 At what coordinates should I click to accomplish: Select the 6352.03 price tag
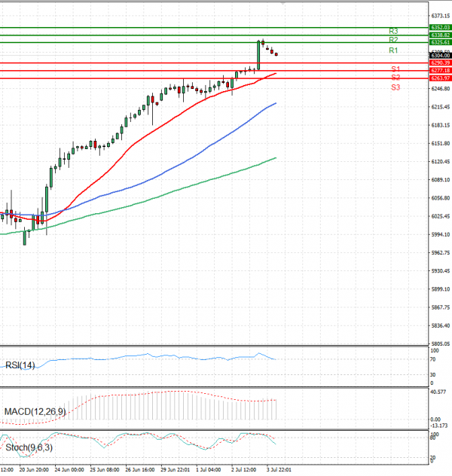click(441, 28)
